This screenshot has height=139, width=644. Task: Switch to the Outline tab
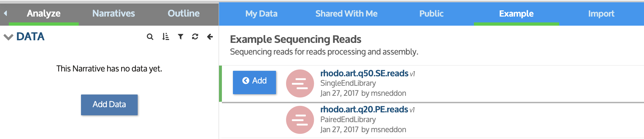[184, 14]
